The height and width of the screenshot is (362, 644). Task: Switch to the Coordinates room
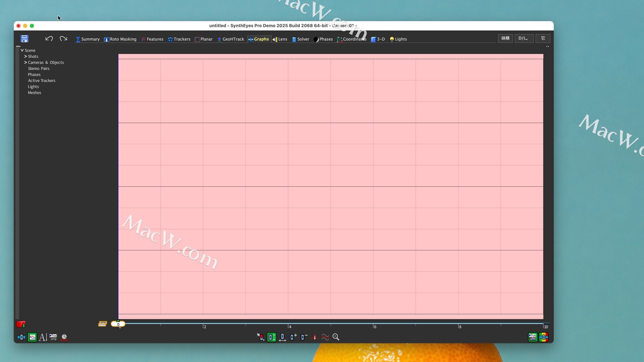coord(352,39)
